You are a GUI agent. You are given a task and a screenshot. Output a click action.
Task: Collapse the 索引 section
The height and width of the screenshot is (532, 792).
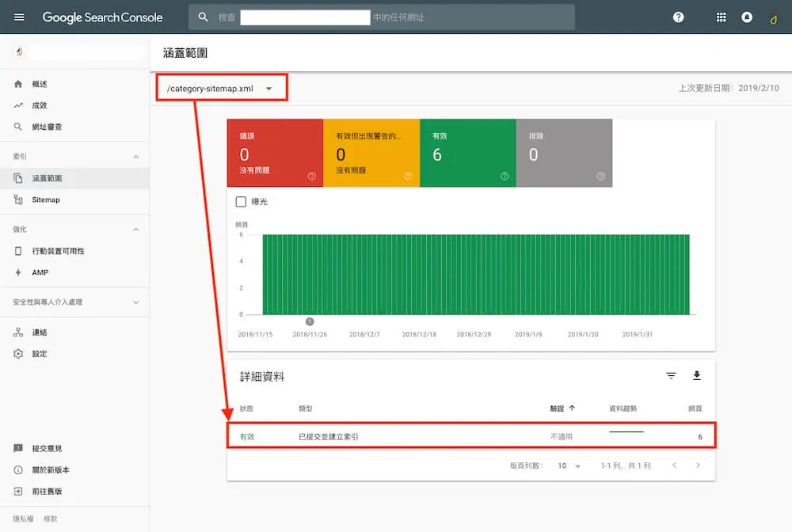pyautogui.click(x=136, y=157)
